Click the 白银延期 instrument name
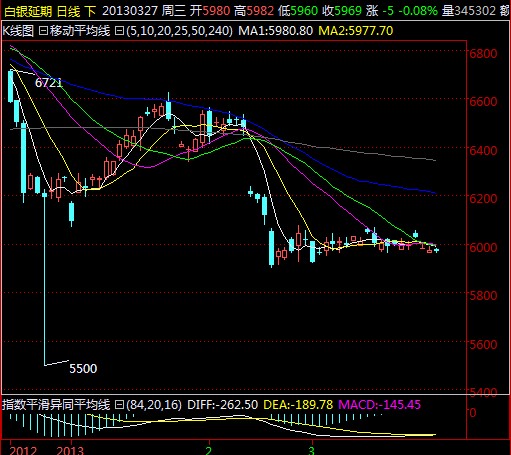The image size is (511, 455). pos(28,11)
